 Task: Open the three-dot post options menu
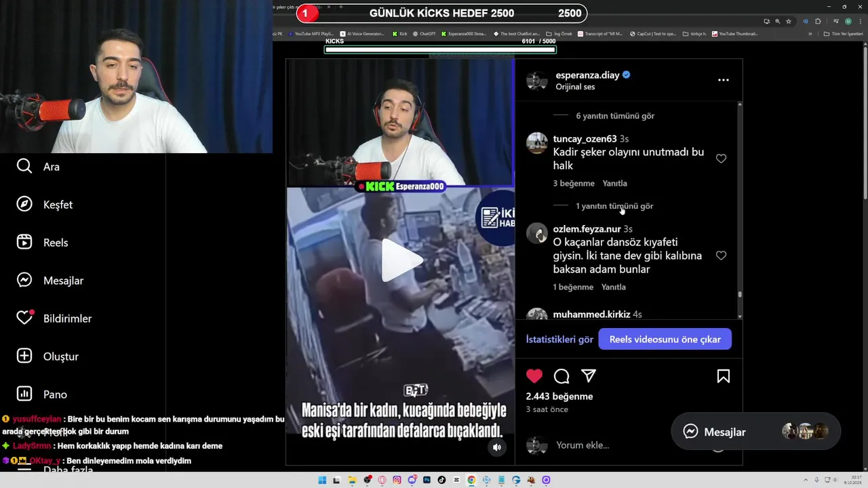click(724, 80)
